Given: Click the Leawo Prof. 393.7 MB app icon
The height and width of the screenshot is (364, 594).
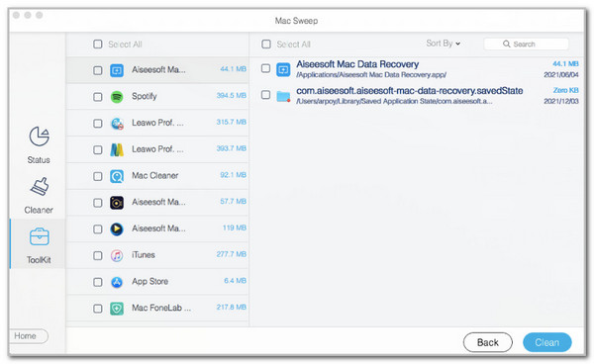Looking at the screenshot, I should click(x=117, y=149).
